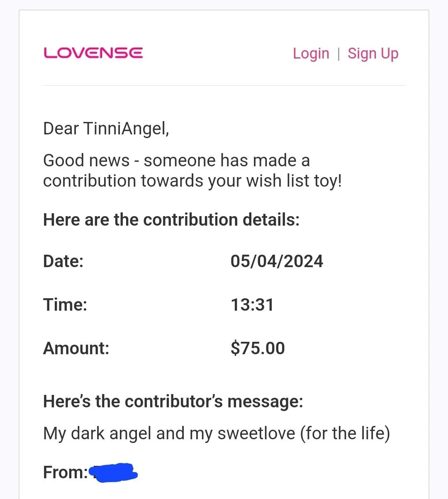Select the time value 13:31
Screen dimensions: 448x499
click(x=252, y=305)
